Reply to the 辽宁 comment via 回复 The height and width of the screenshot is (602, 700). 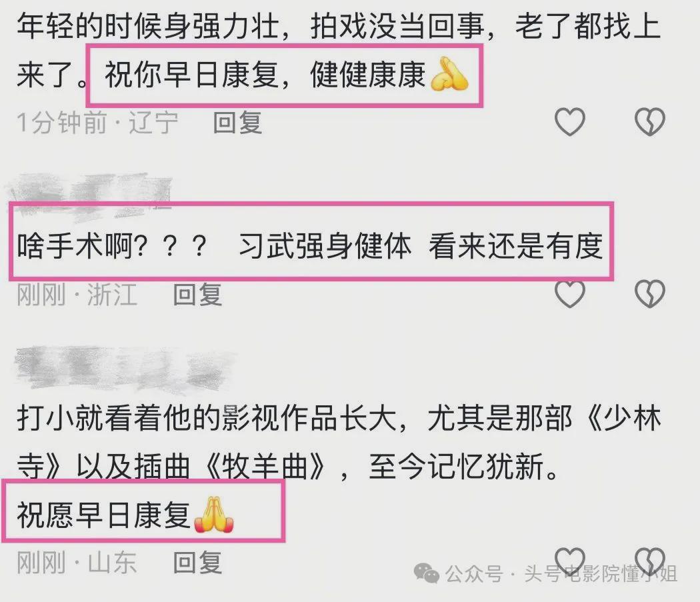click(237, 123)
